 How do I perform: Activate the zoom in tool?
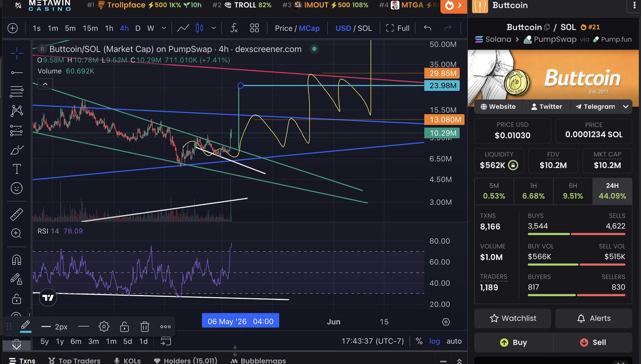tap(17, 233)
